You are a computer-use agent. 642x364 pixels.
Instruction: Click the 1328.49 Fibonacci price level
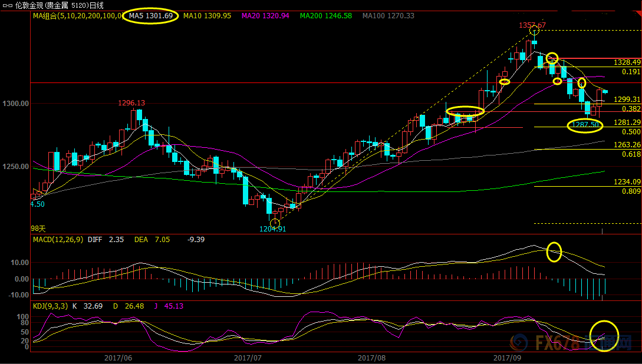[627, 62]
